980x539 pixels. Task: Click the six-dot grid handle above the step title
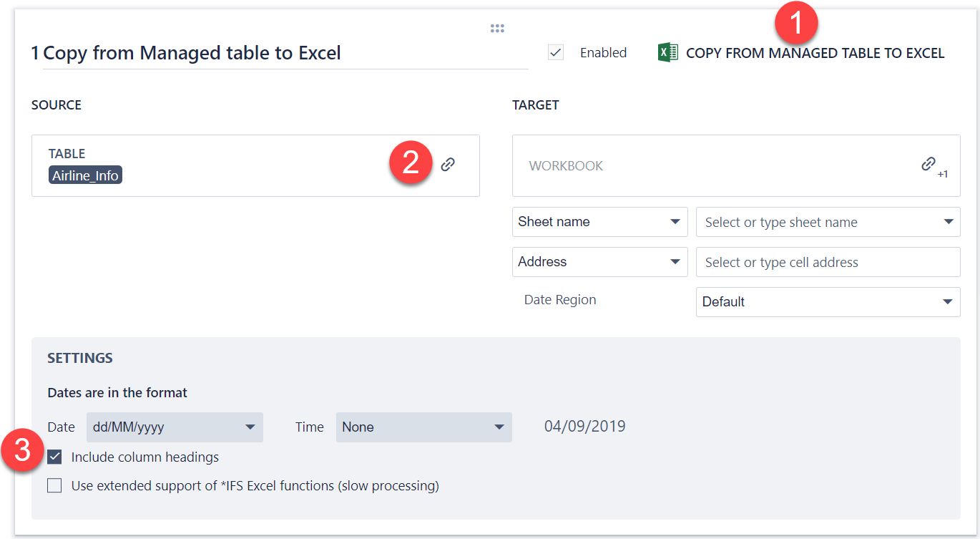pyautogui.click(x=497, y=28)
